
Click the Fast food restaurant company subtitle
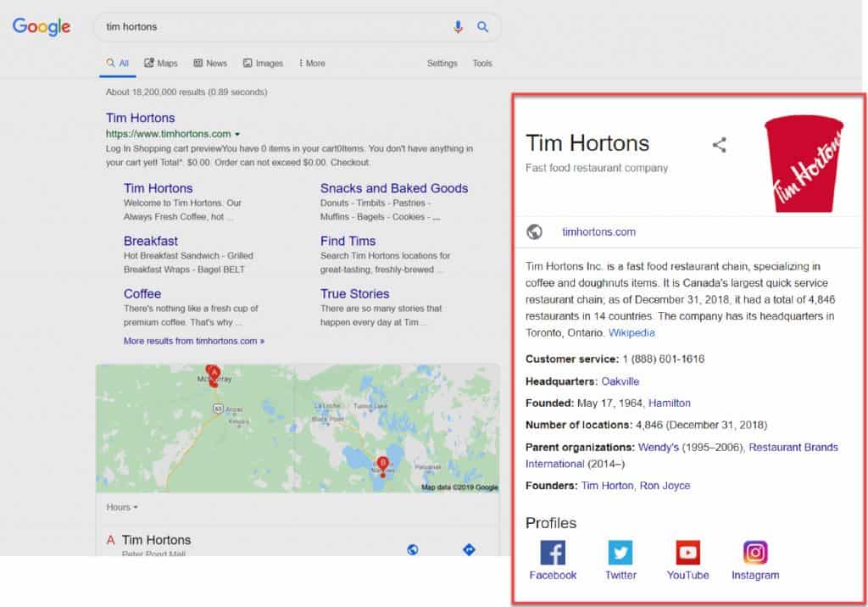click(597, 168)
